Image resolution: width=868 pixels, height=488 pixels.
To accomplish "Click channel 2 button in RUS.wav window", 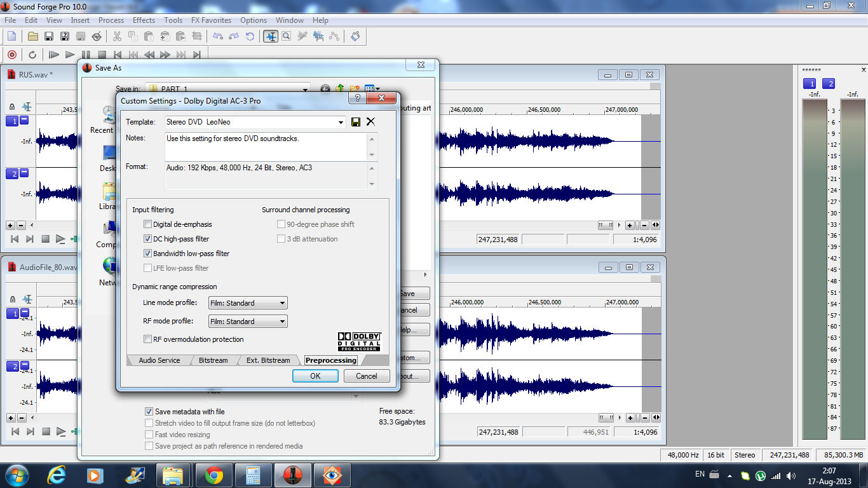I will tap(11, 173).
